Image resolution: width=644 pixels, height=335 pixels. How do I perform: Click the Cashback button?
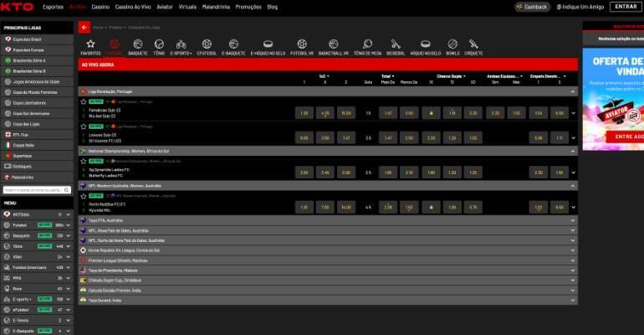[x=532, y=7]
